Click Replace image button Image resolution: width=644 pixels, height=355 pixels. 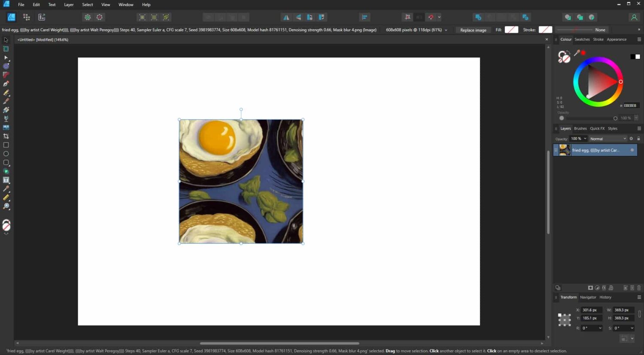tap(473, 30)
